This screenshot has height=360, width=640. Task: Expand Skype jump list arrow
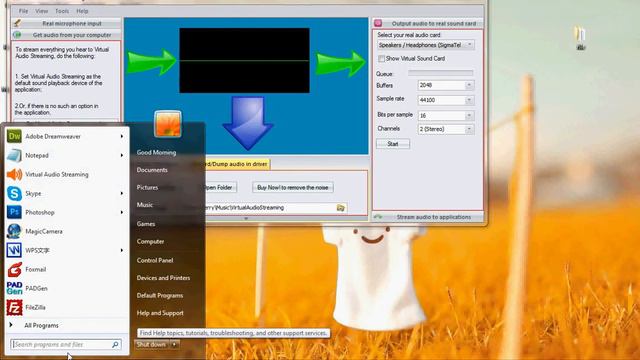pos(122,193)
